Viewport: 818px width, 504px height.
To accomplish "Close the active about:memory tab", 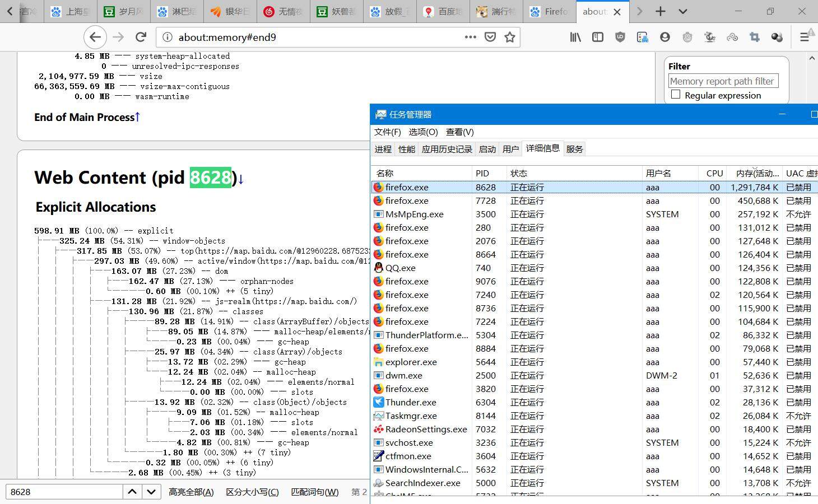I will (x=617, y=11).
